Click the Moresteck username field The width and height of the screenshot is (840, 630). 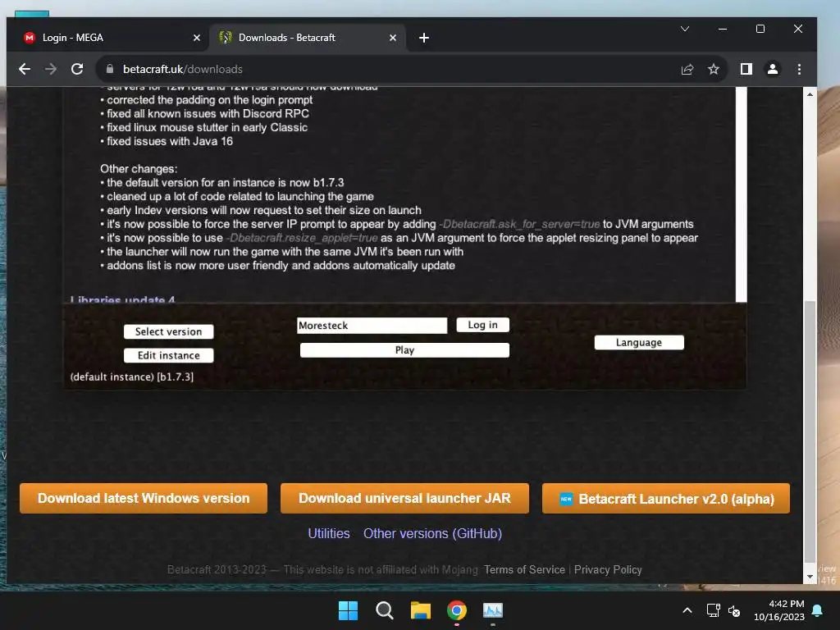click(372, 325)
